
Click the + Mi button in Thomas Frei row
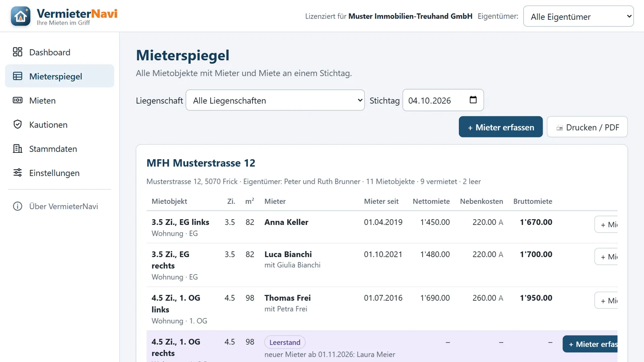pyautogui.click(x=606, y=300)
